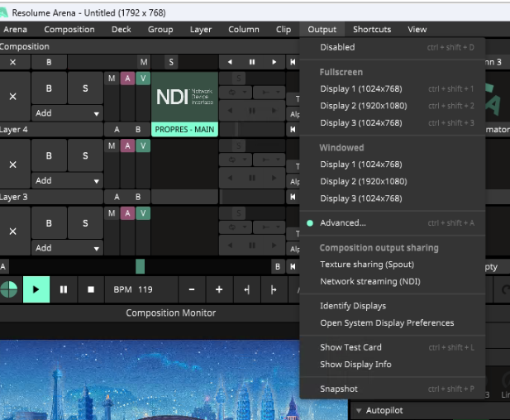510x420 pixels.
Task: Enable Texture sharing (Spout)
Action: pos(393,265)
